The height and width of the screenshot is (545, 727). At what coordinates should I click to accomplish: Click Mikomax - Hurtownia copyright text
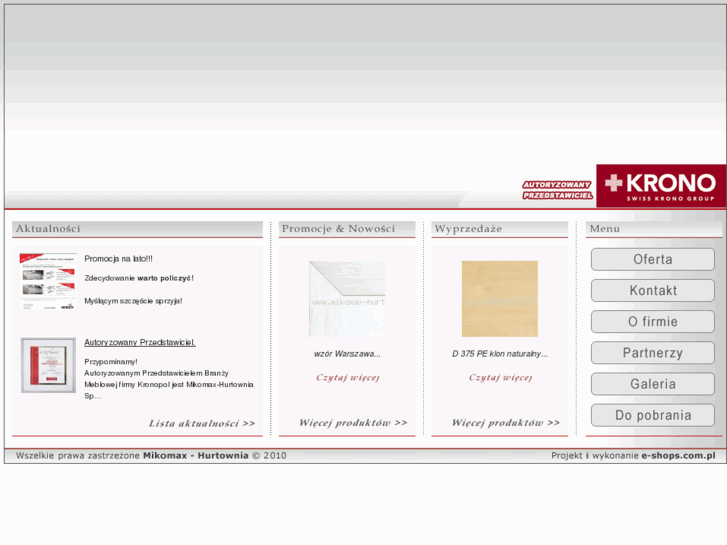195,455
